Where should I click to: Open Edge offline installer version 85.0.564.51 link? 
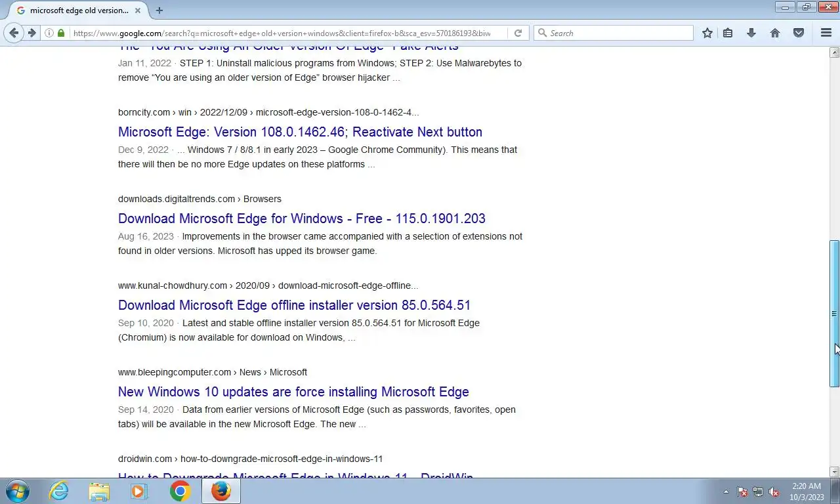(x=294, y=305)
